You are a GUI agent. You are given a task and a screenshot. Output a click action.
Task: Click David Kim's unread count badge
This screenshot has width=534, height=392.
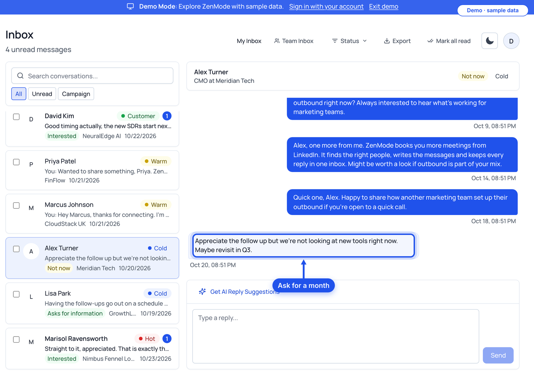point(167,116)
